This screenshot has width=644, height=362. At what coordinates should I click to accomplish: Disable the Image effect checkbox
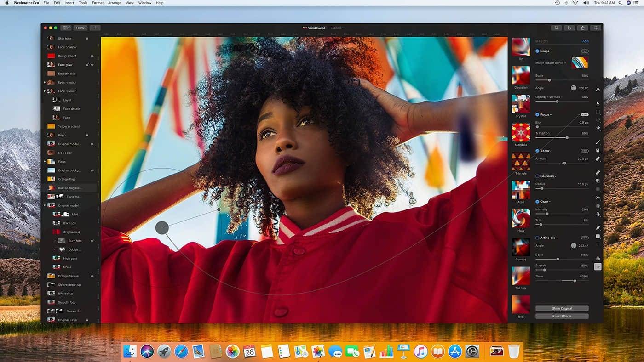coord(537,51)
